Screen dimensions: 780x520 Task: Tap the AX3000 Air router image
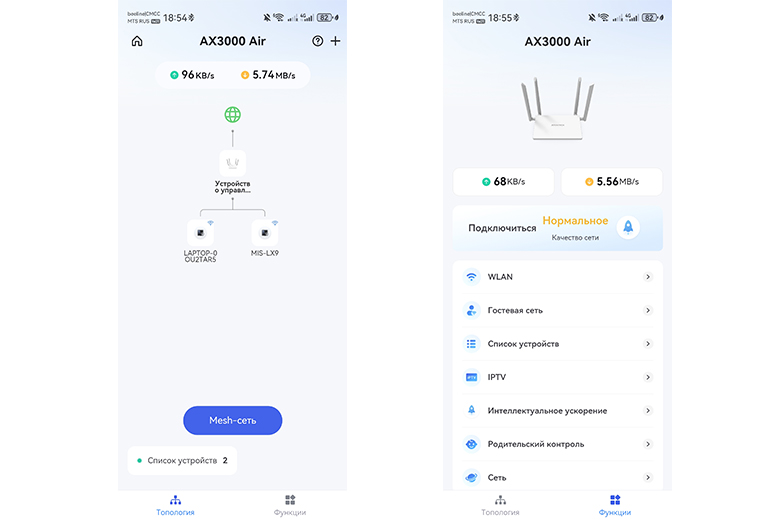pyautogui.click(x=558, y=108)
